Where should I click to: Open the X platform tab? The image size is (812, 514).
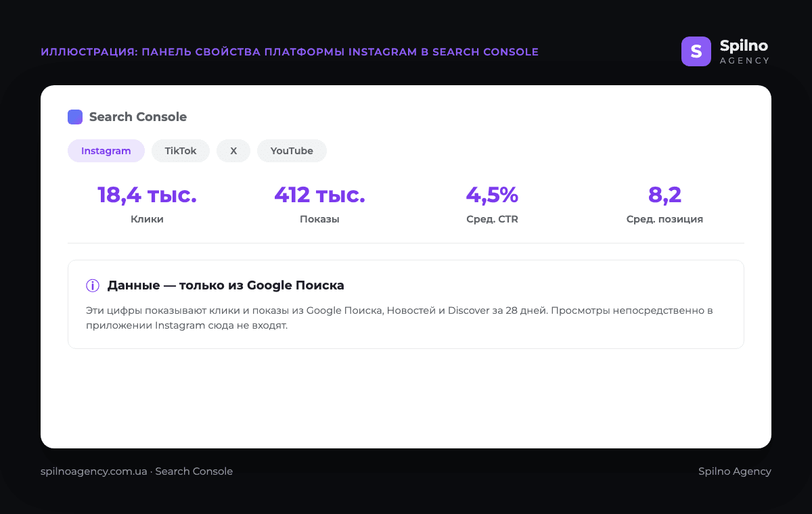tap(233, 151)
